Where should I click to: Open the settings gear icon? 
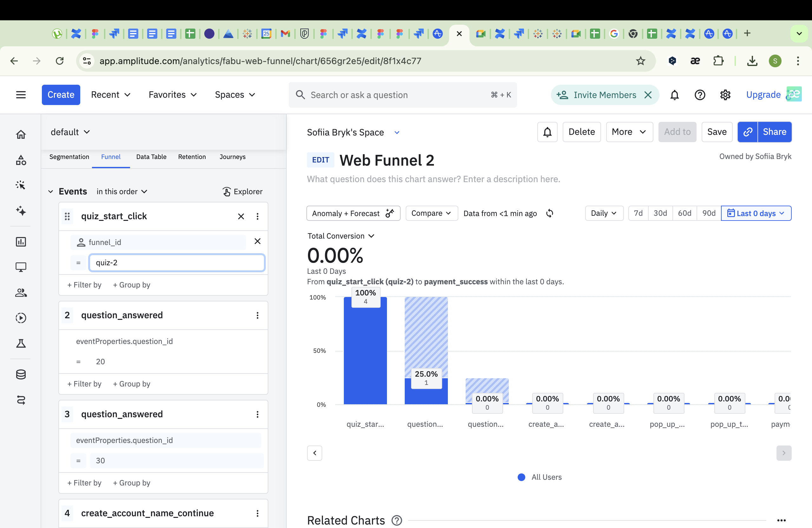(725, 95)
